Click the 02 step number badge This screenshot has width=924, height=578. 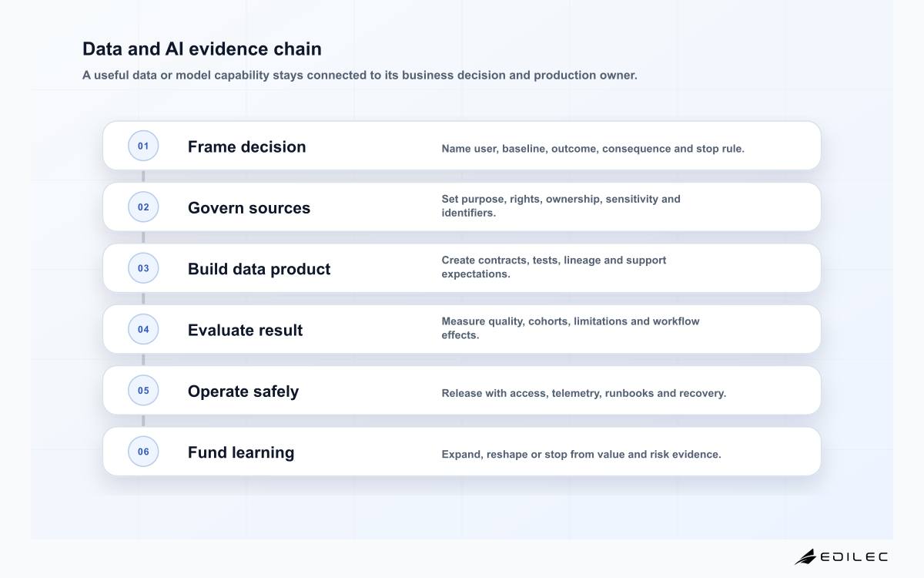[x=143, y=207]
